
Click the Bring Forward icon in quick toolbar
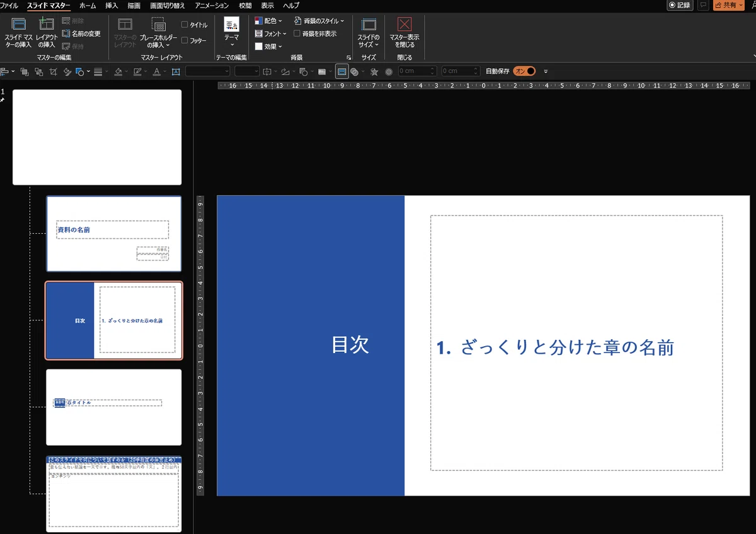[x=24, y=71]
